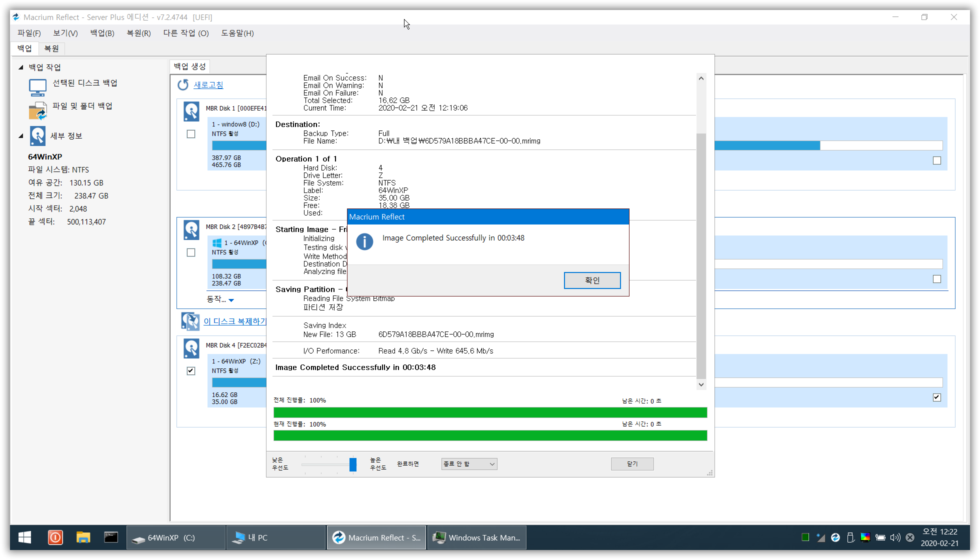Open the 복원(R) menu

point(138,33)
